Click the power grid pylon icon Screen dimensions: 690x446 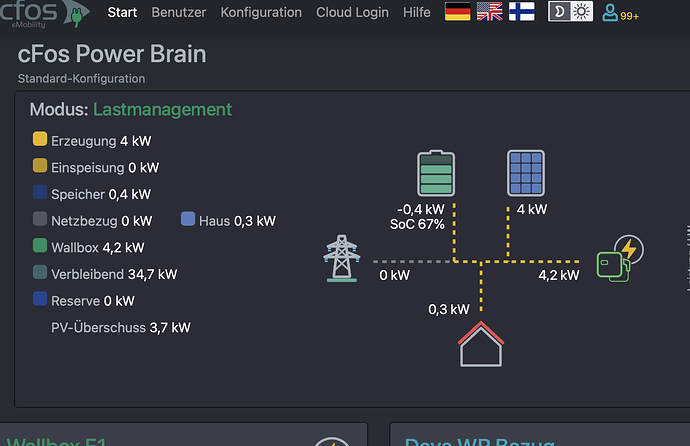342,258
